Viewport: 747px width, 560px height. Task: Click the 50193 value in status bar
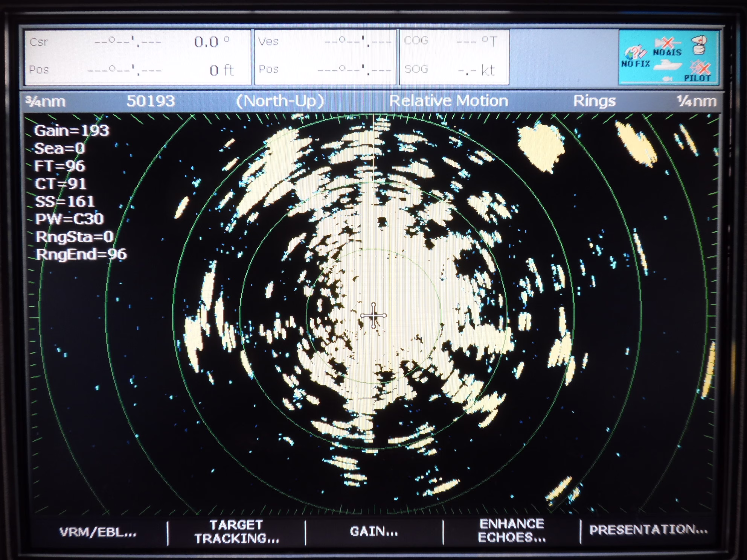click(x=151, y=101)
